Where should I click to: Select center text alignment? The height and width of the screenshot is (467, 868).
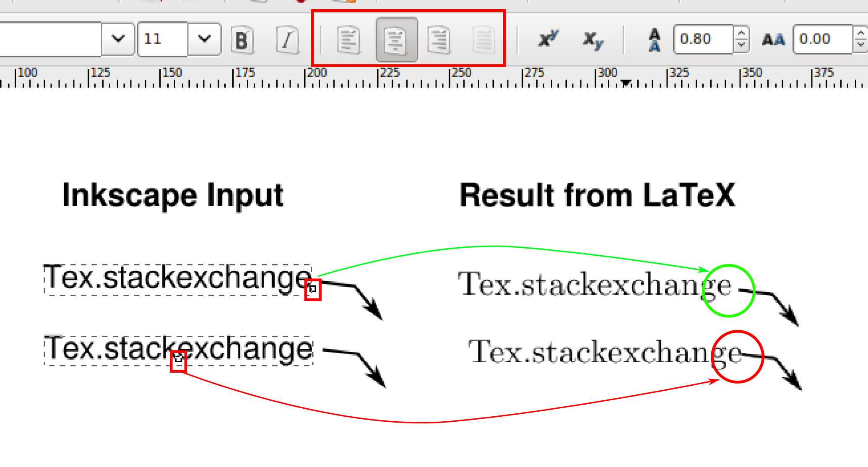pyautogui.click(x=397, y=40)
